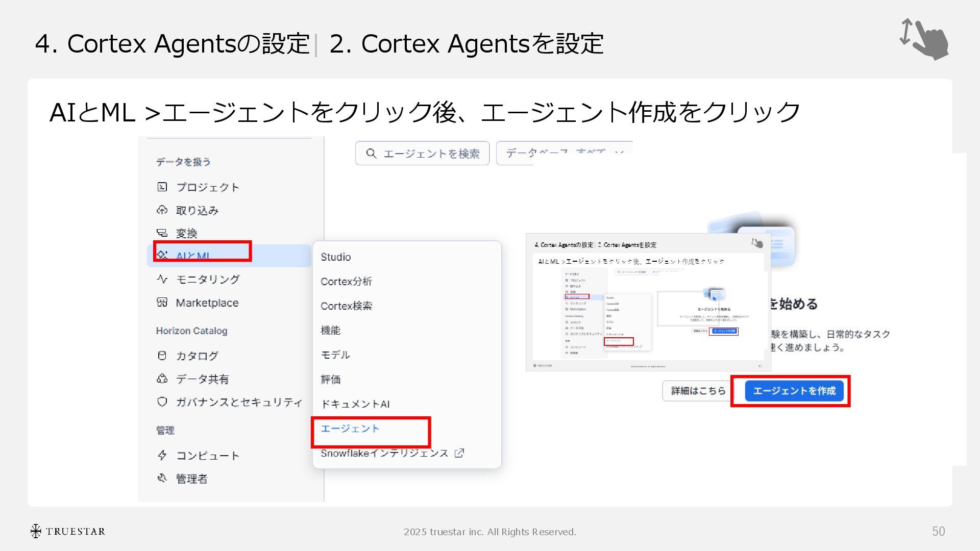980x551 pixels.
Task: Click the ガバナンスとセキュリティ shield icon
Action: (x=162, y=402)
